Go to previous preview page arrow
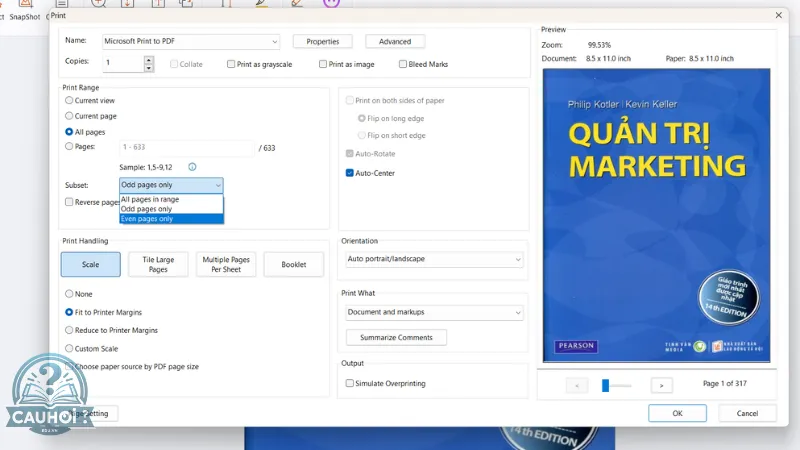 click(x=577, y=385)
